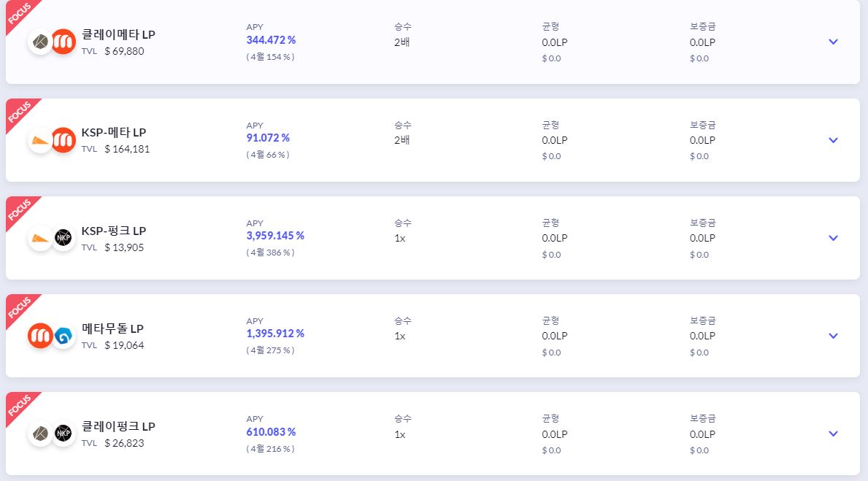The width and height of the screenshot is (868, 481).
Task: Click the 344.472 % APY value
Action: click(271, 40)
